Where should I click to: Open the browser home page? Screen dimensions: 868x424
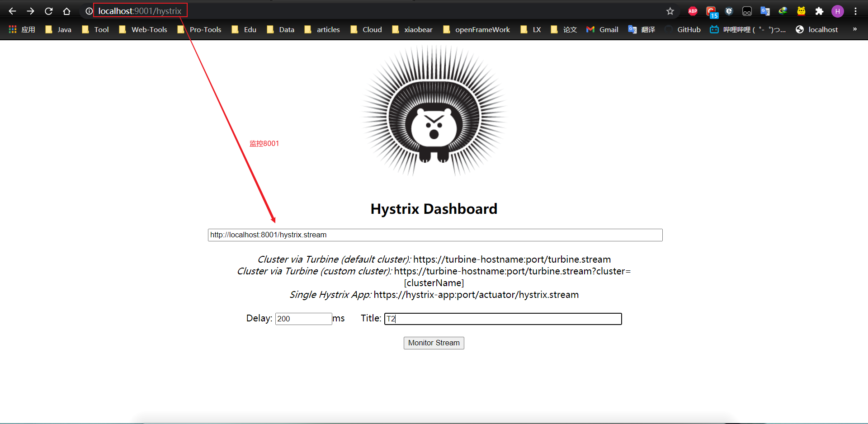tap(66, 11)
